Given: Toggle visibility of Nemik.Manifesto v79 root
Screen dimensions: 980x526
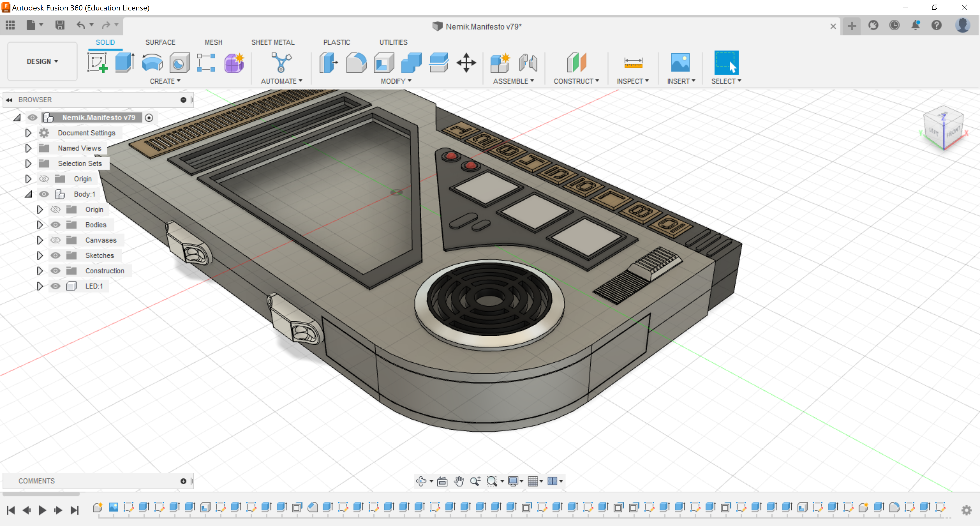Looking at the screenshot, I should (32, 118).
